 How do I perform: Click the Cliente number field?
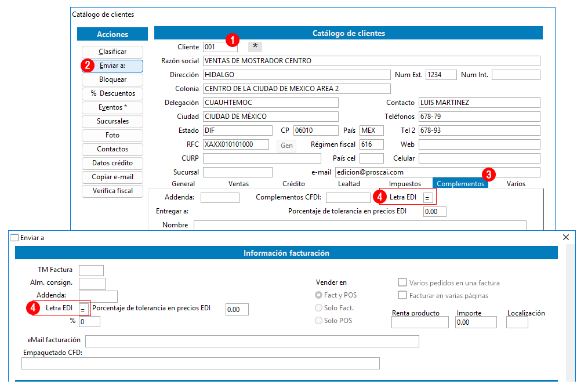(220, 47)
